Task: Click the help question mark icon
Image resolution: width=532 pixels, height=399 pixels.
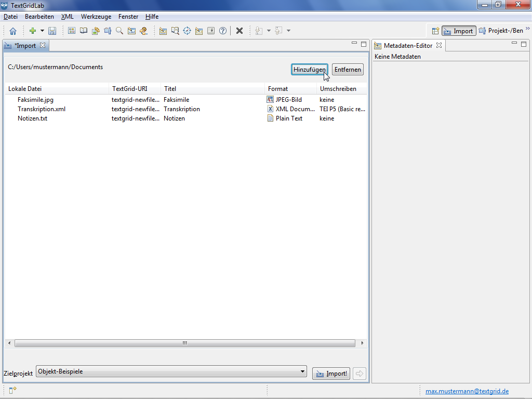Action: [223, 31]
